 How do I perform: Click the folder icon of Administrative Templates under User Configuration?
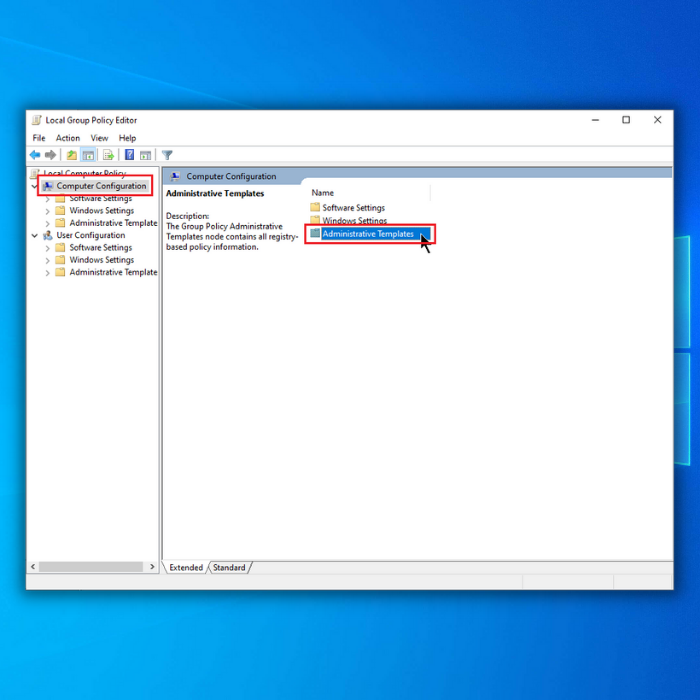coord(60,272)
